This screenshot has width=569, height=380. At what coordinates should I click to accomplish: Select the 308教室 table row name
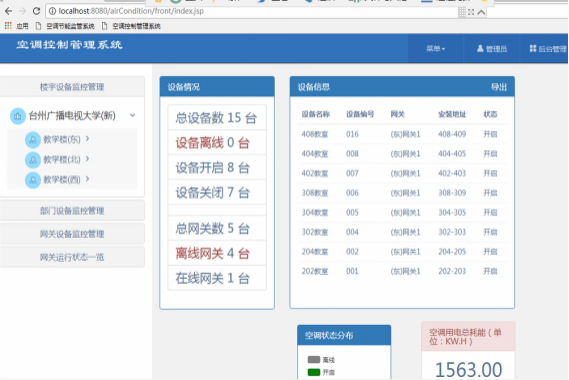315,193
